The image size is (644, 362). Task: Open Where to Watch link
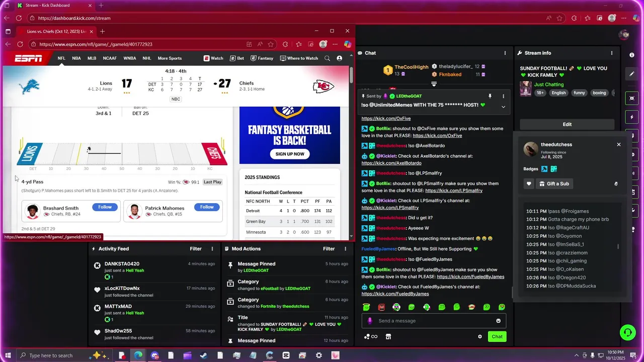click(299, 58)
